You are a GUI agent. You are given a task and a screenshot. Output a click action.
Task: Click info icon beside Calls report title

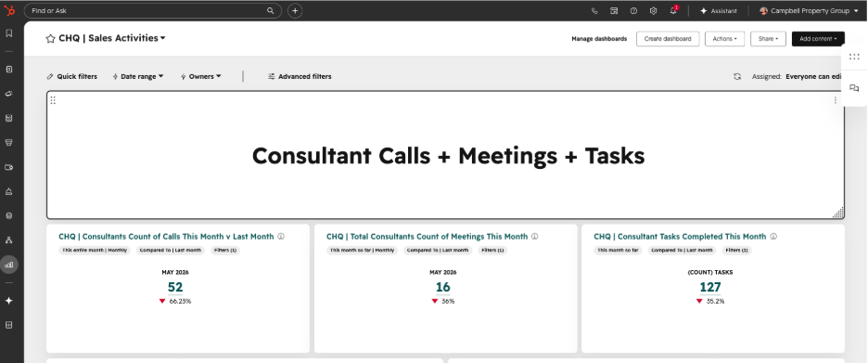281,237
